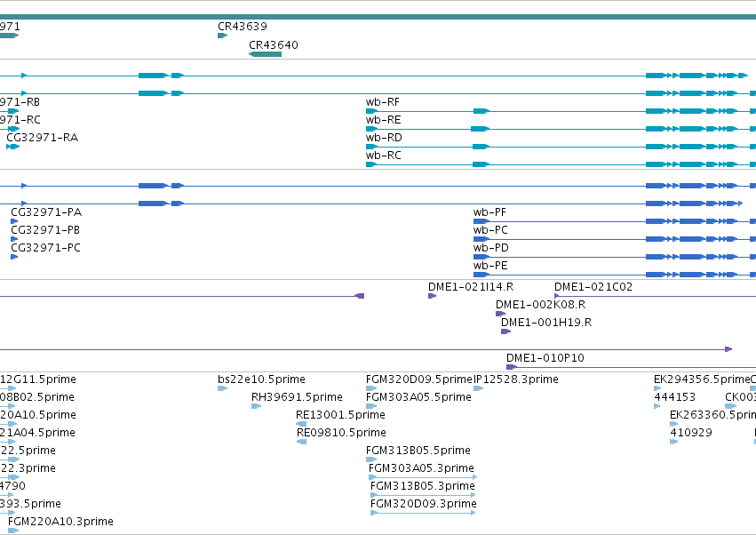Viewport: 756px width, 535px height.
Task: Select the CR43639 gene label
Action: pos(242,26)
